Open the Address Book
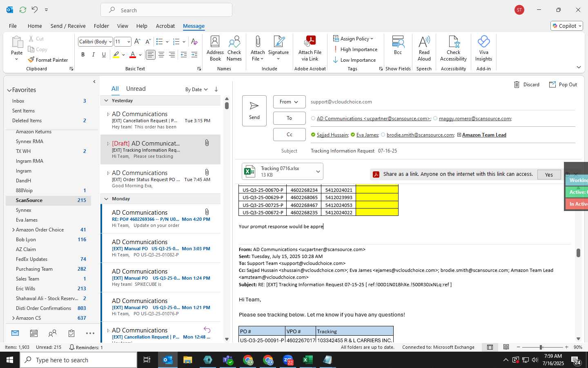 click(x=215, y=48)
